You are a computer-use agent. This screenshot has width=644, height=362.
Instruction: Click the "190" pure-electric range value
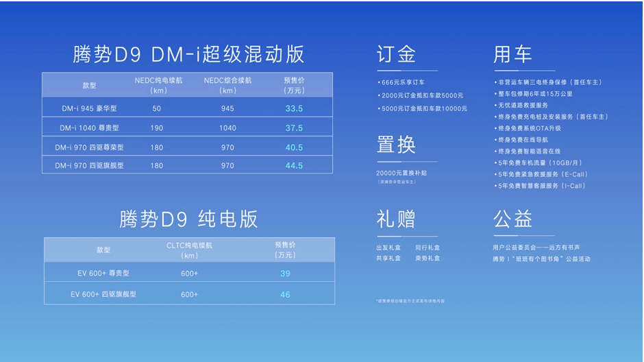156,128
